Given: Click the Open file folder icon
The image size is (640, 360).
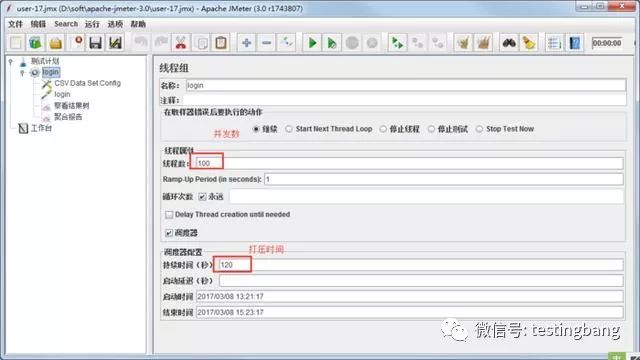Looking at the screenshot, I should pyautogui.click(x=56, y=43).
